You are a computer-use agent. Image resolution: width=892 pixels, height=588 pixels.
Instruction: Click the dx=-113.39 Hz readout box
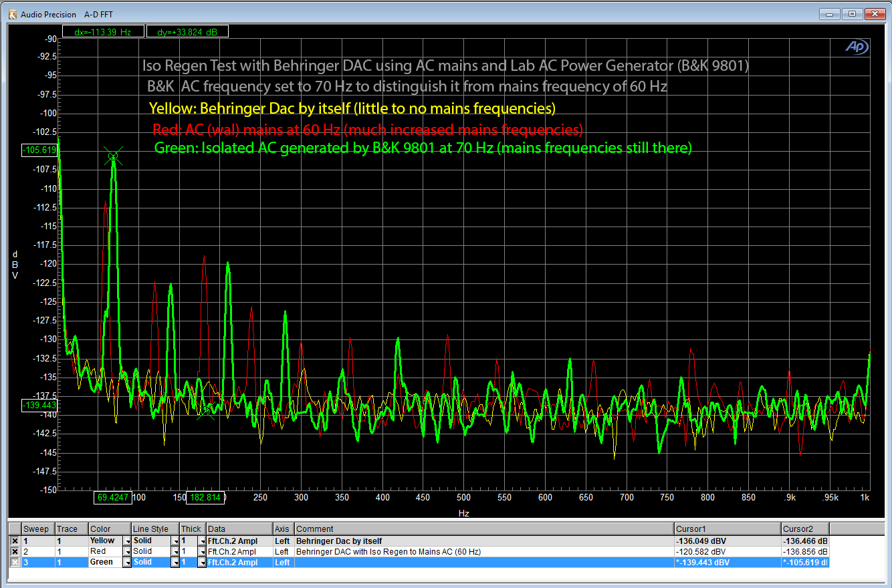click(x=102, y=31)
